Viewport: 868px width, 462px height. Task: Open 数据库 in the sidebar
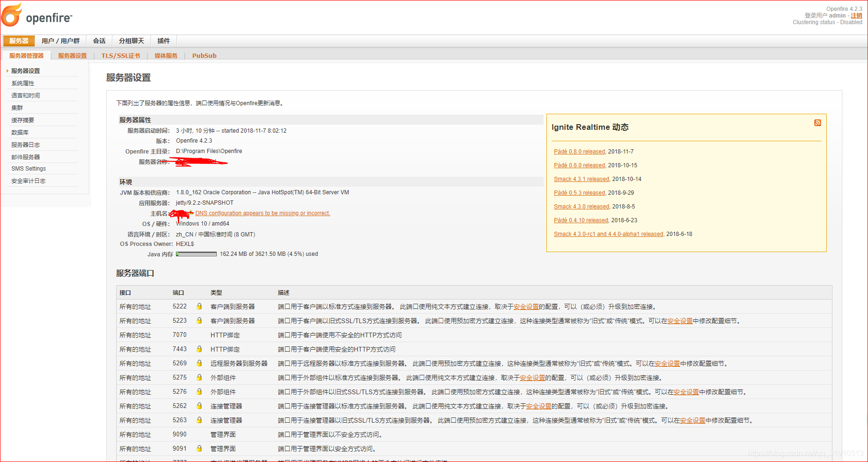pyautogui.click(x=20, y=132)
